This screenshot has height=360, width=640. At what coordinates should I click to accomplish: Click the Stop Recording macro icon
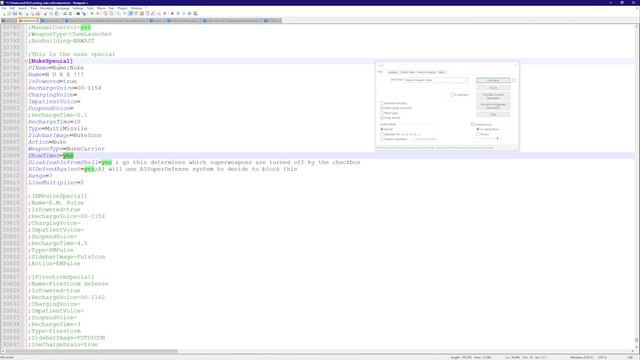tap(178, 13)
